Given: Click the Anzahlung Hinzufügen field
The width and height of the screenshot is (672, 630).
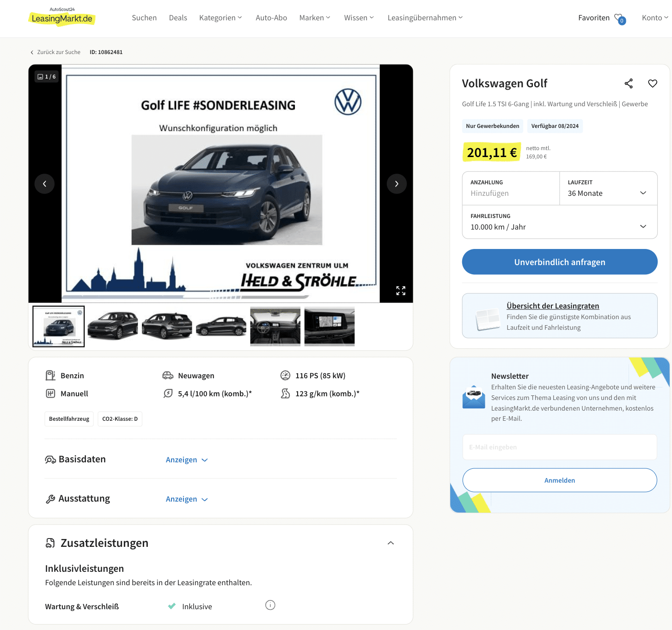Looking at the screenshot, I should (x=511, y=188).
